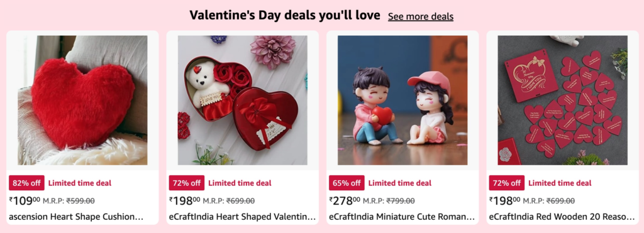Open the teddy bear heart box image

tap(242, 100)
